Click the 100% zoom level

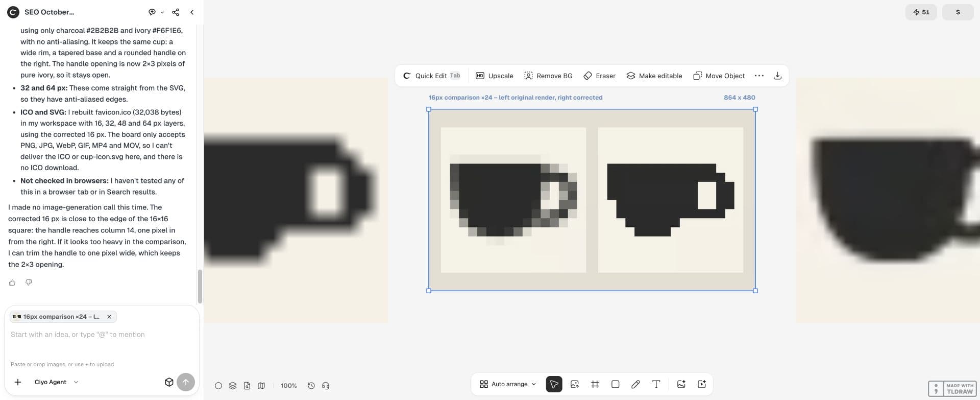pos(289,386)
